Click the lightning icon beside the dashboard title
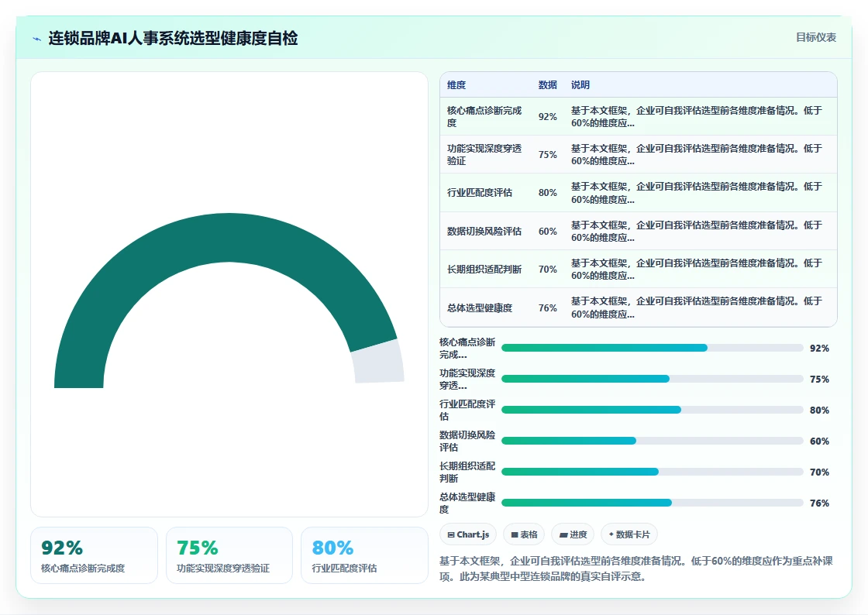Image resolution: width=868 pixels, height=615 pixels. pos(37,39)
